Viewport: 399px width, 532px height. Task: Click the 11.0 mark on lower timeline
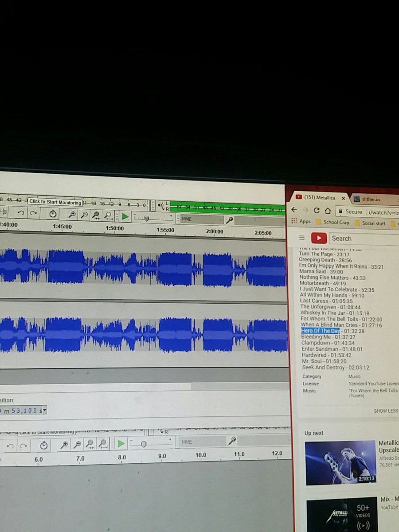pos(239,454)
